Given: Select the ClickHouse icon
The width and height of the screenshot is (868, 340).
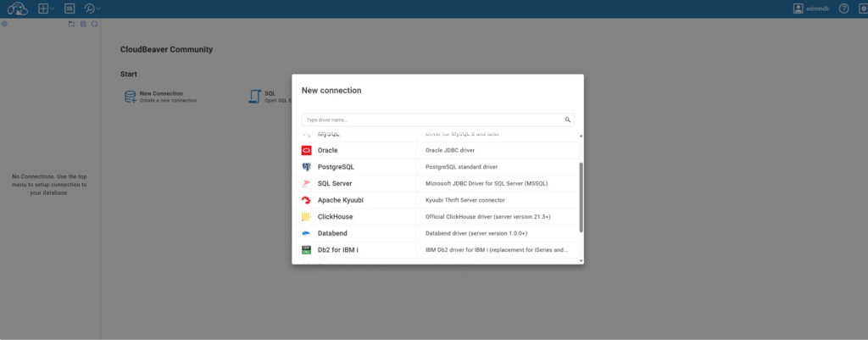Looking at the screenshot, I should (x=306, y=216).
